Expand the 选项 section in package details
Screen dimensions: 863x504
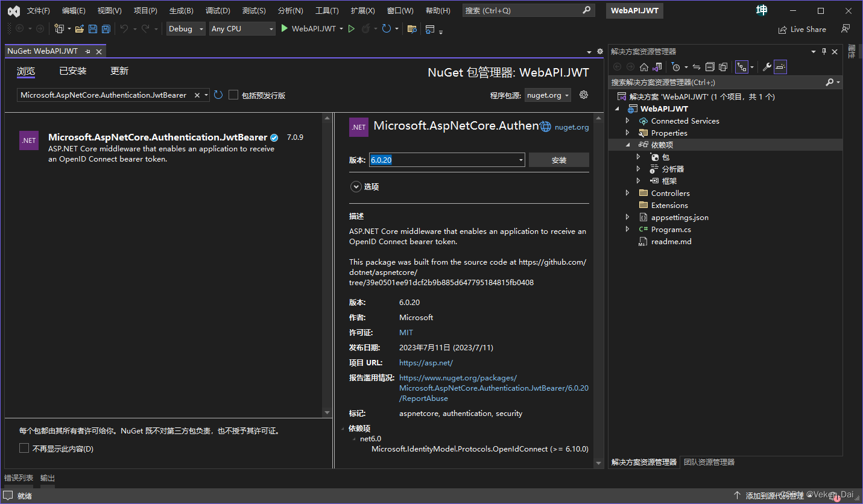[356, 186]
